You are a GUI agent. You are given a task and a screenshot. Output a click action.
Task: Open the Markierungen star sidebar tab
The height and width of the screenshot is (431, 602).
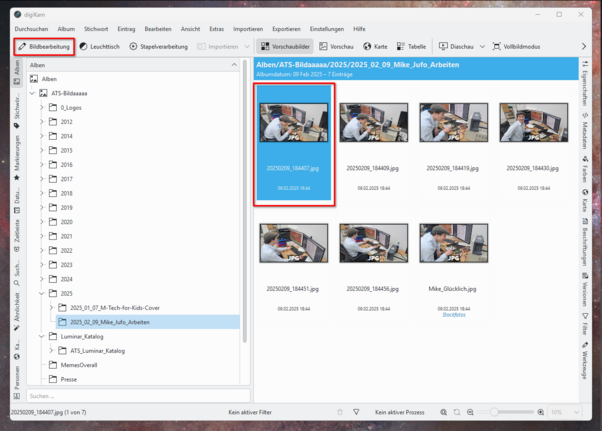point(17,158)
